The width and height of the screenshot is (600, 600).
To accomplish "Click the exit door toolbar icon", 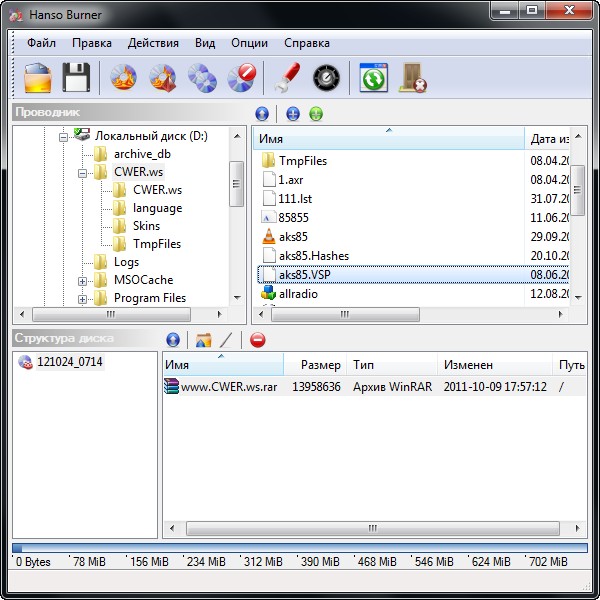I will [x=413, y=77].
